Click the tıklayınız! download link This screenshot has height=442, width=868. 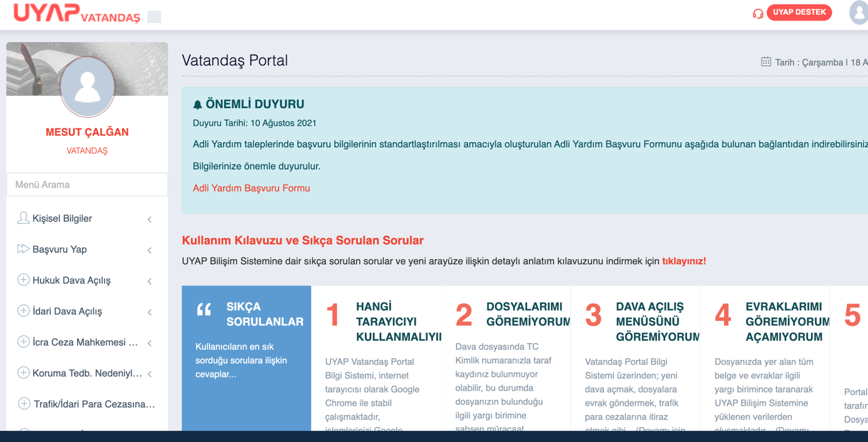(x=684, y=261)
